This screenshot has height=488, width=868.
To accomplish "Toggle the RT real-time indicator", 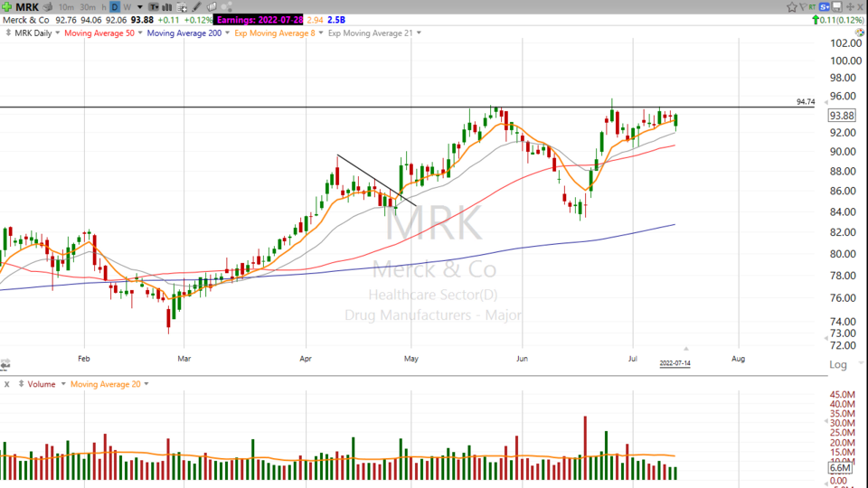I will tap(812, 7).
